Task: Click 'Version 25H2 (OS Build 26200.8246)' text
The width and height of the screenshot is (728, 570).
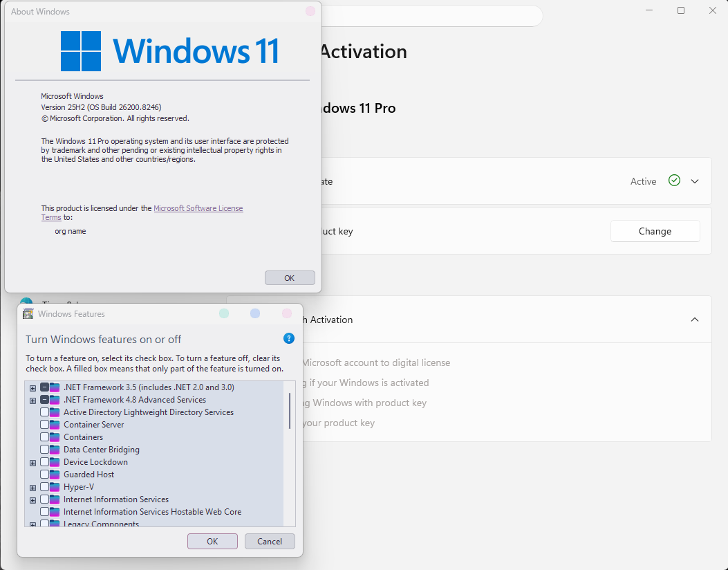Action: [101, 107]
